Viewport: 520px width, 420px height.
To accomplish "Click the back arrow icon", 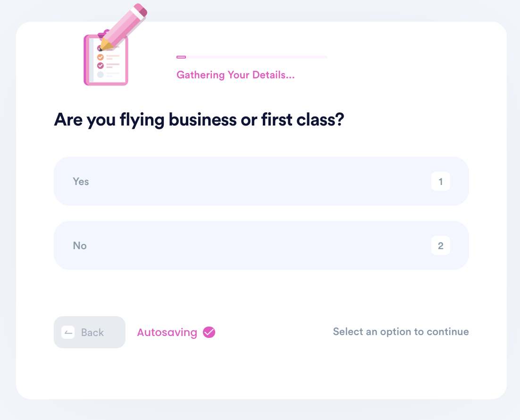I will (68, 332).
